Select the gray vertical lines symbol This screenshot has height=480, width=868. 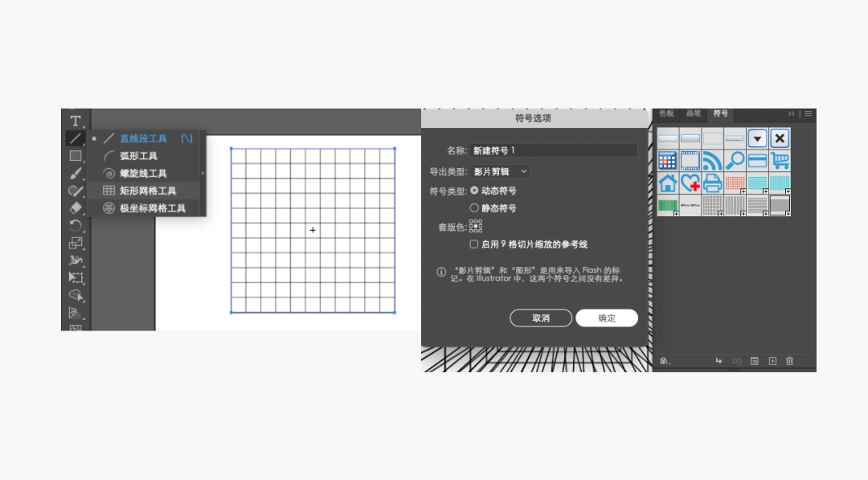[735, 205]
